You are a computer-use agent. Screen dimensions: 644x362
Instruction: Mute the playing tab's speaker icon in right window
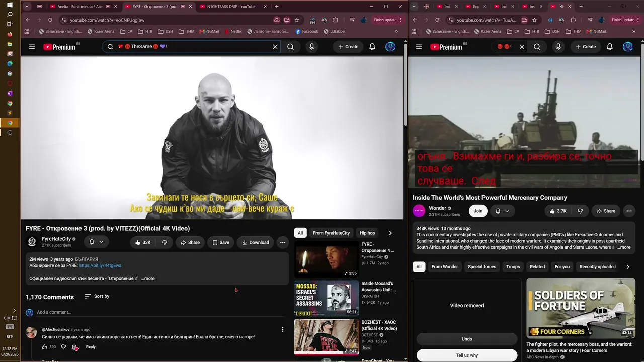coord(561,7)
